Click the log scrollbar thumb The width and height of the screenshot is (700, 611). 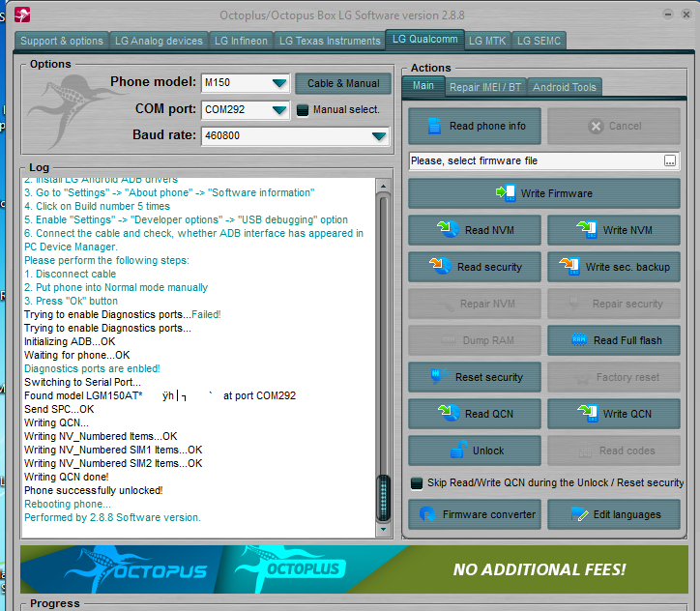click(383, 498)
